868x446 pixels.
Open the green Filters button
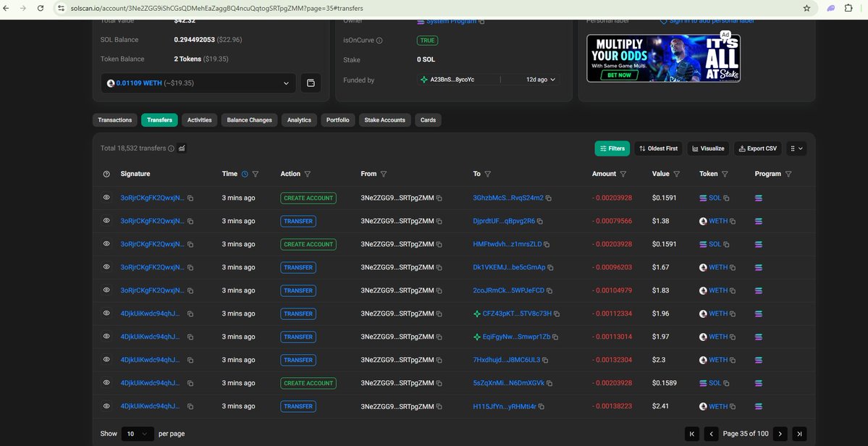coord(612,148)
